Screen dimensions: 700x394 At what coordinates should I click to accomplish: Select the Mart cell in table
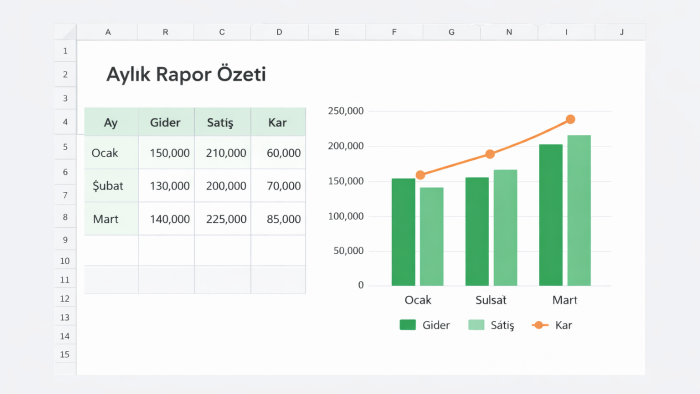[111, 219]
